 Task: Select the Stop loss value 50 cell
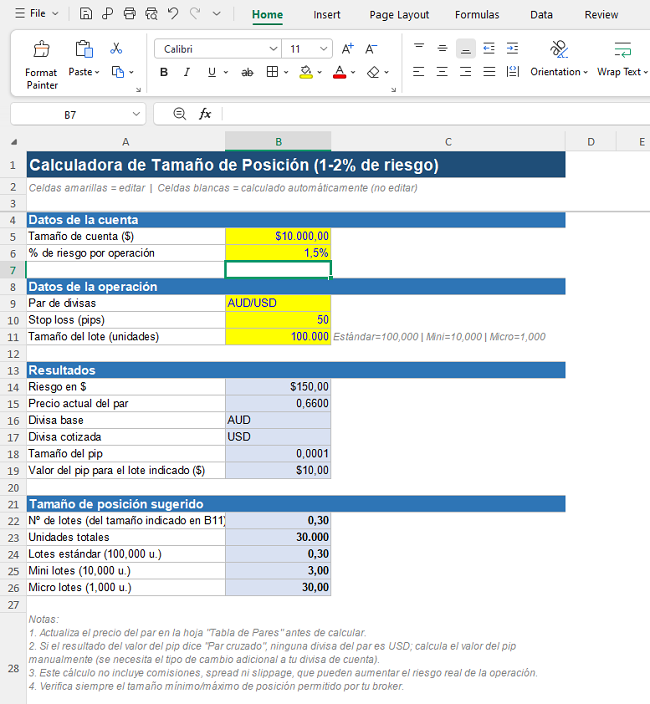click(278, 320)
